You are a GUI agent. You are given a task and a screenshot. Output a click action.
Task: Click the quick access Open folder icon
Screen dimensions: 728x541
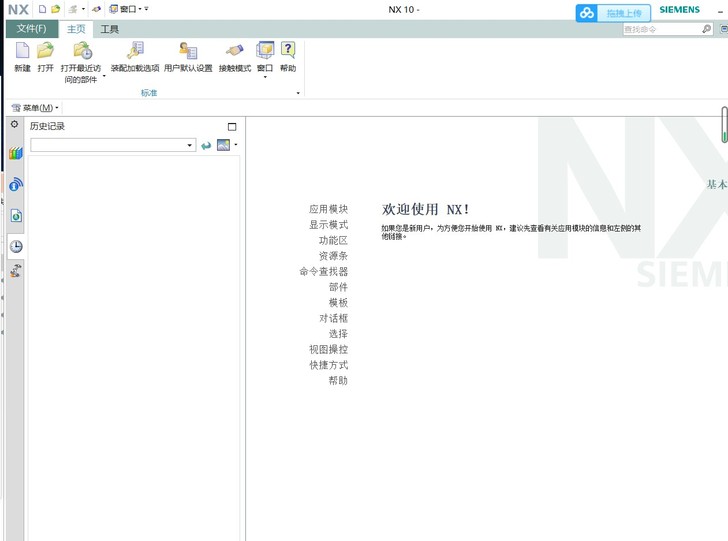55,9
